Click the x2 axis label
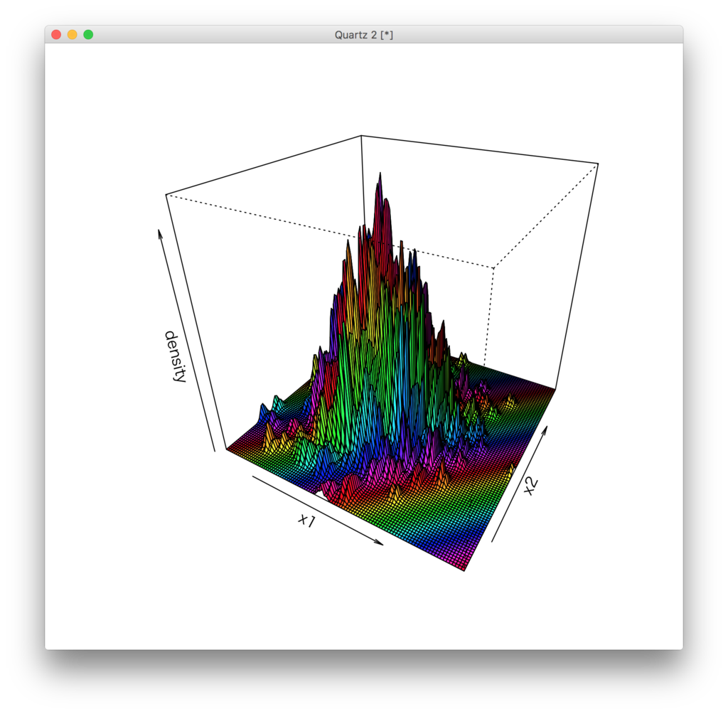728x714 pixels. 530,486
